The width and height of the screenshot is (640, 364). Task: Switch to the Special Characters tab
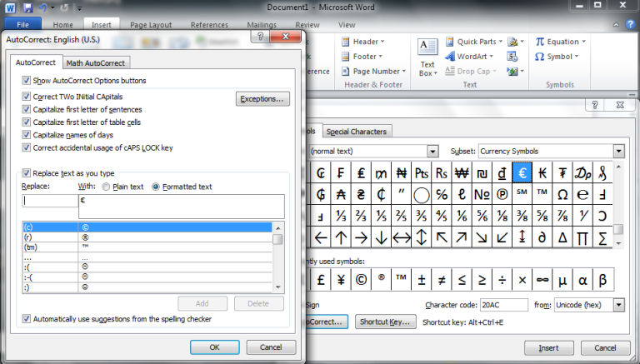[x=357, y=132]
